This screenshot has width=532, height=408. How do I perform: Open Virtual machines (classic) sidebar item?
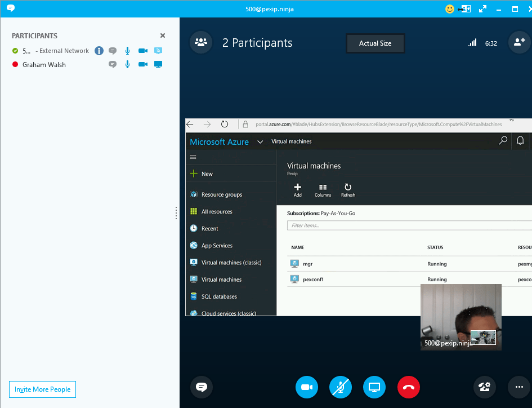pos(231,262)
